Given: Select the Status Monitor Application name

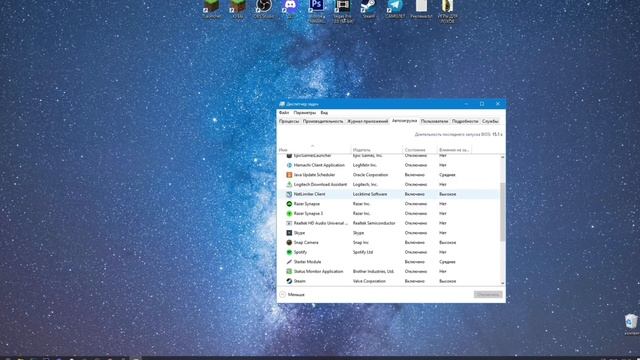Looking at the screenshot, I should 318,271.
